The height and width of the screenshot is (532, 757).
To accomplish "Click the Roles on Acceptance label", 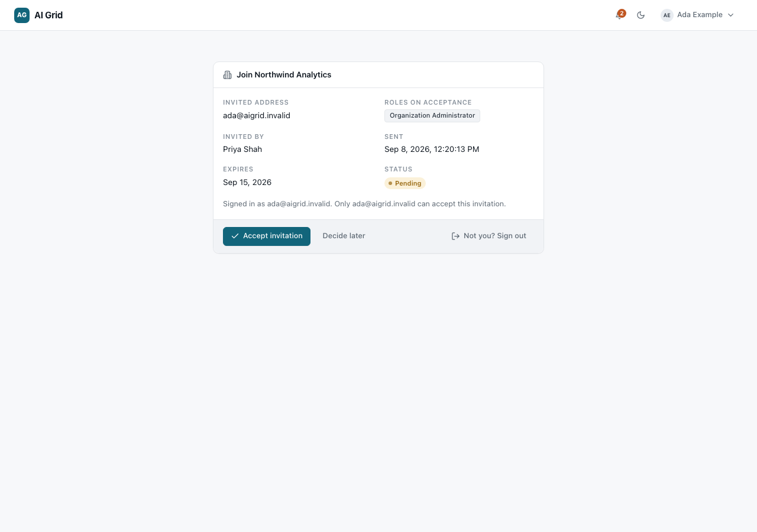I will [428, 103].
